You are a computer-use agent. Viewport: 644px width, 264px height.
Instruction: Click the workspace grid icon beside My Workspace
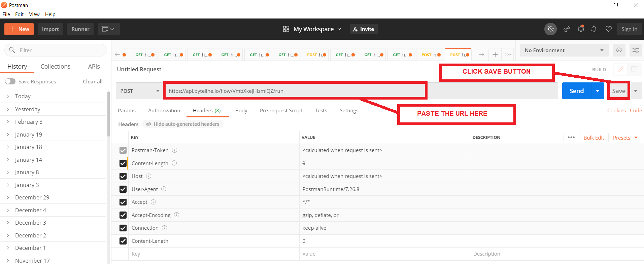286,29
